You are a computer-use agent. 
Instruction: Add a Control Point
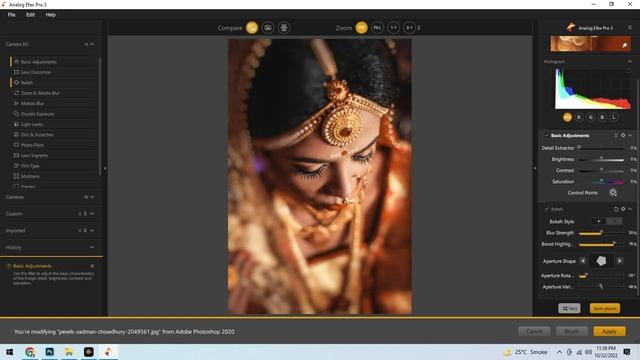(613, 193)
